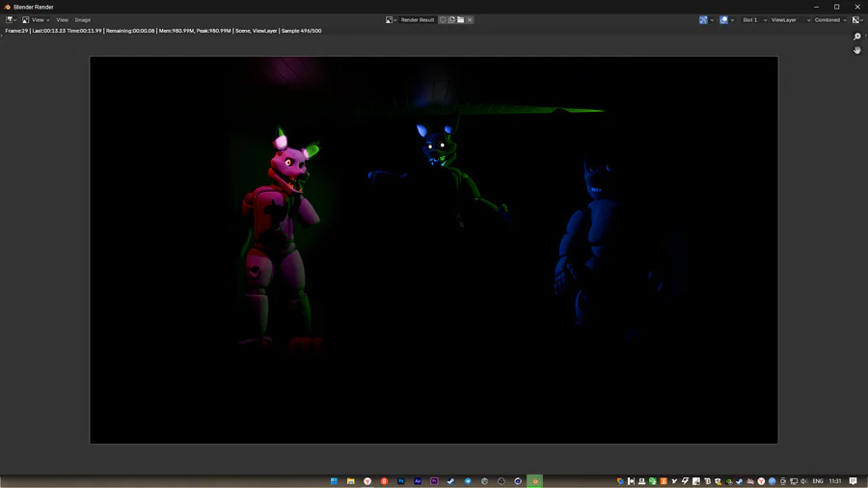Click the volume speaker tray icon
868x488 pixels.
[804, 481]
